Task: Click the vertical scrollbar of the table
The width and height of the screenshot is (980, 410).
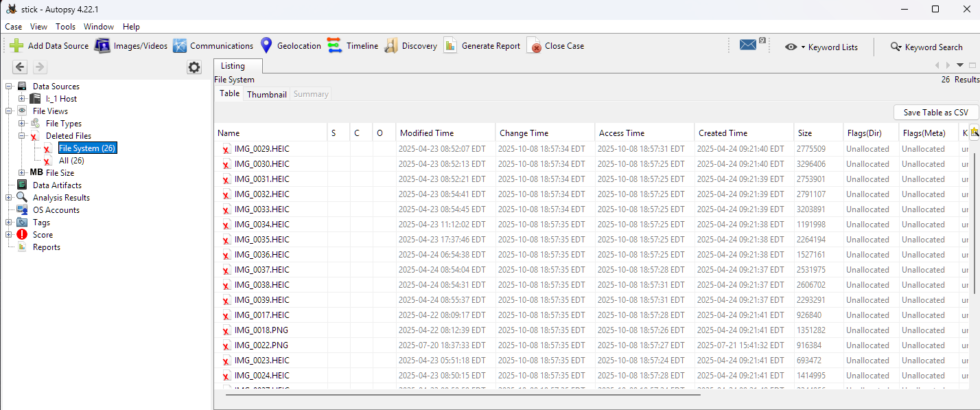Action: 975,223
